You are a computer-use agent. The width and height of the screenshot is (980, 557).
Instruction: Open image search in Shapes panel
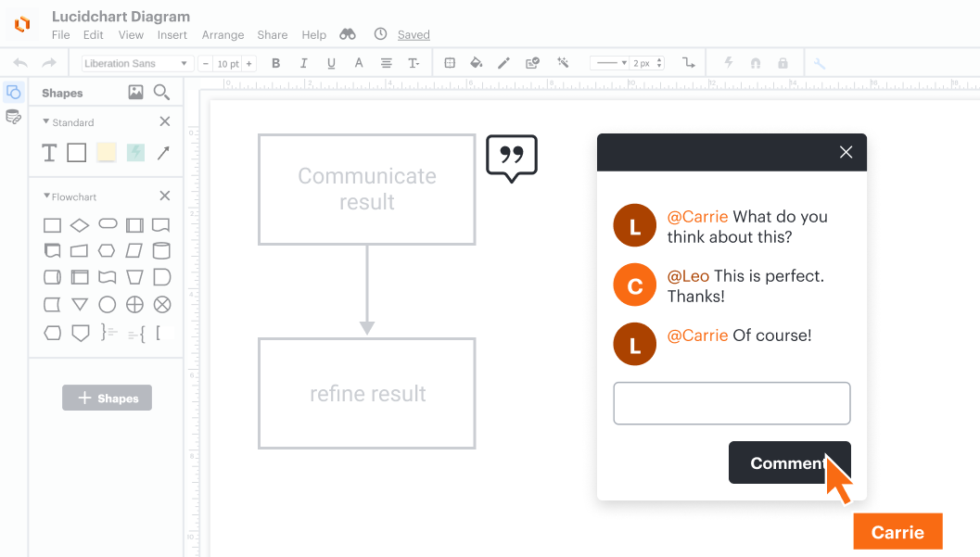pyautogui.click(x=135, y=92)
